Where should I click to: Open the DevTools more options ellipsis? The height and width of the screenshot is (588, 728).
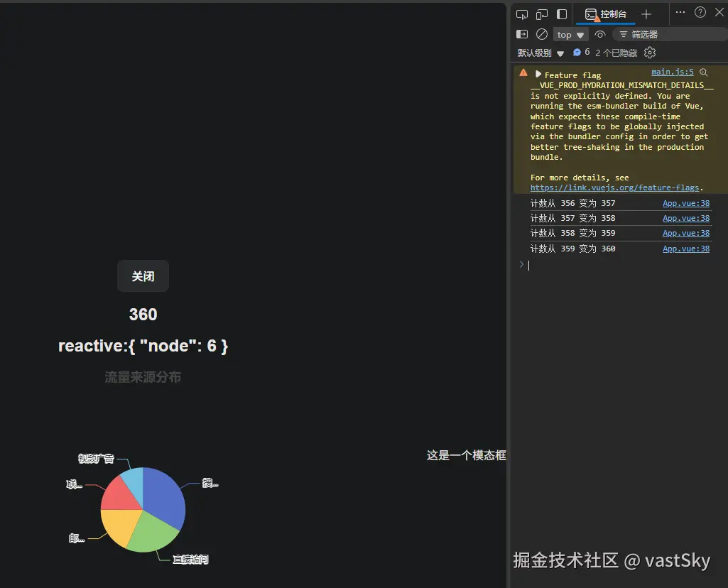click(x=680, y=13)
